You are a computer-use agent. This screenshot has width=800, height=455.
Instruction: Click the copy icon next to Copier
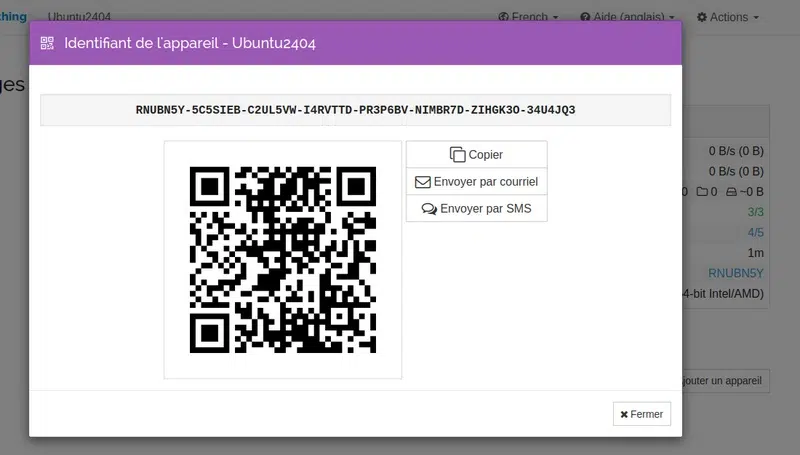tap(458, 155)
